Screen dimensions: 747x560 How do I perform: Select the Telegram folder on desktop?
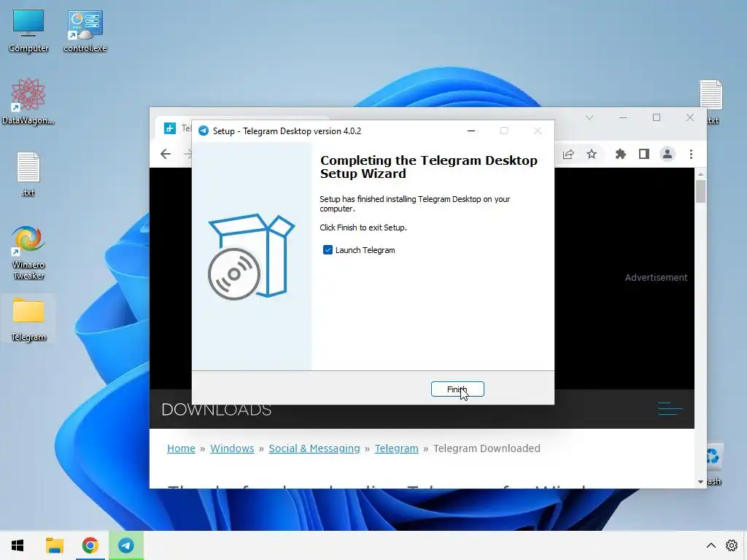[28, 319]
